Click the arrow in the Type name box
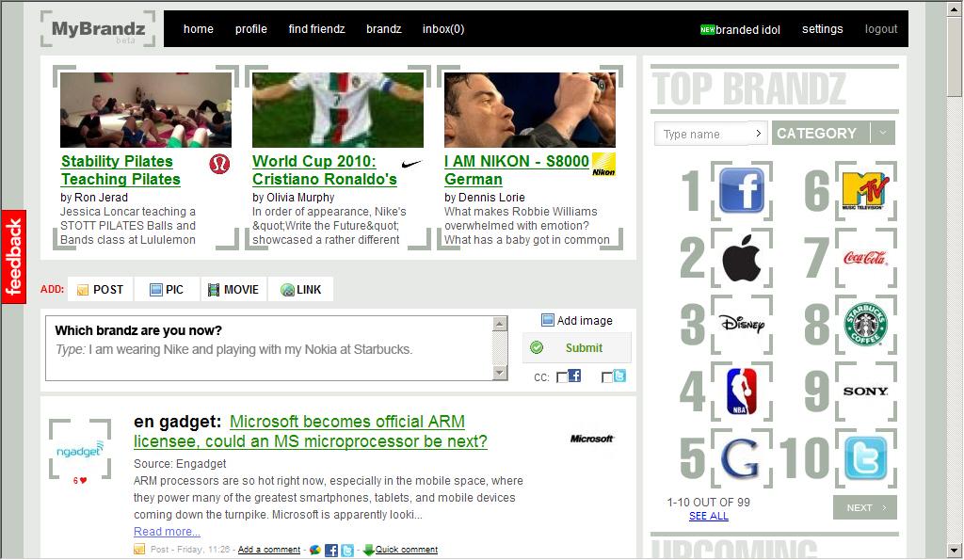This screenshot has width=964, height=560. pyautogui.click(x=759, y=133)
